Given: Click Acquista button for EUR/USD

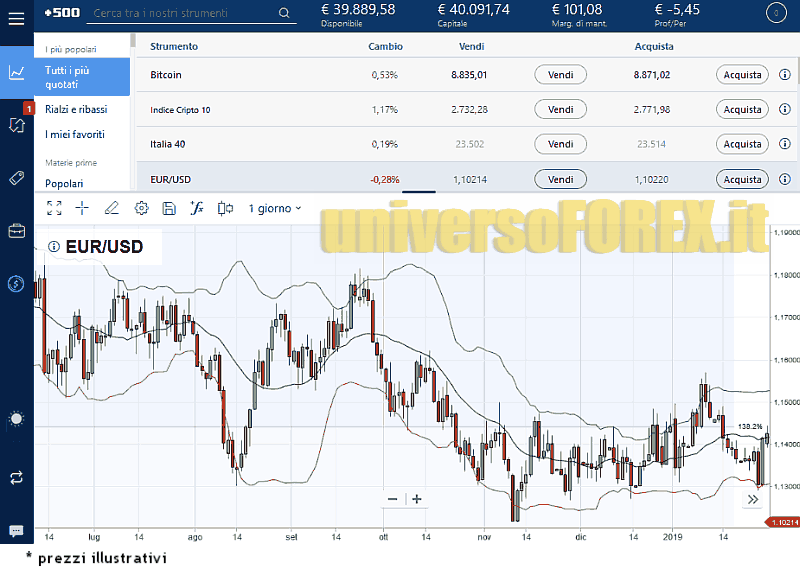Looking at the screenshot, I should pos(742,179).
